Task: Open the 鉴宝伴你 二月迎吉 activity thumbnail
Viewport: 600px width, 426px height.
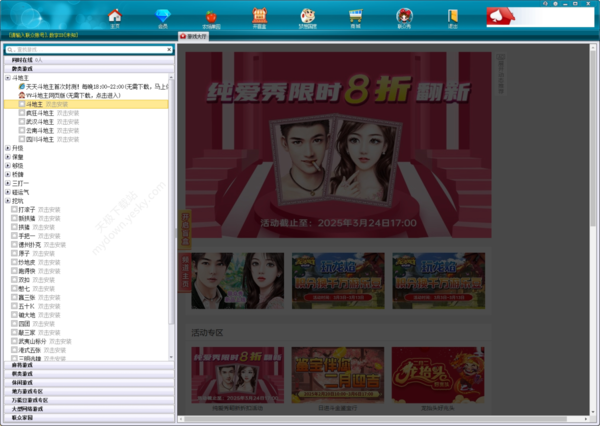Action: click(x=338, y=375)
